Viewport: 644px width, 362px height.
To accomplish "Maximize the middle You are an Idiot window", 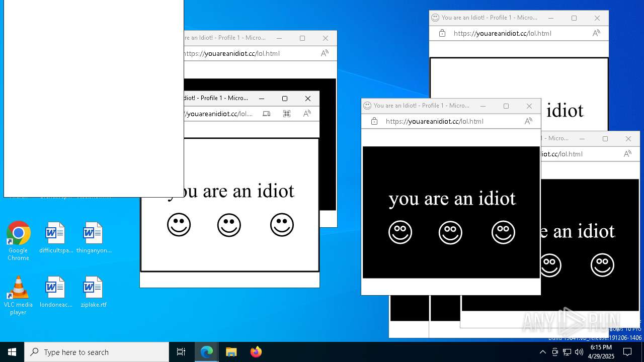I will point(506,106).
